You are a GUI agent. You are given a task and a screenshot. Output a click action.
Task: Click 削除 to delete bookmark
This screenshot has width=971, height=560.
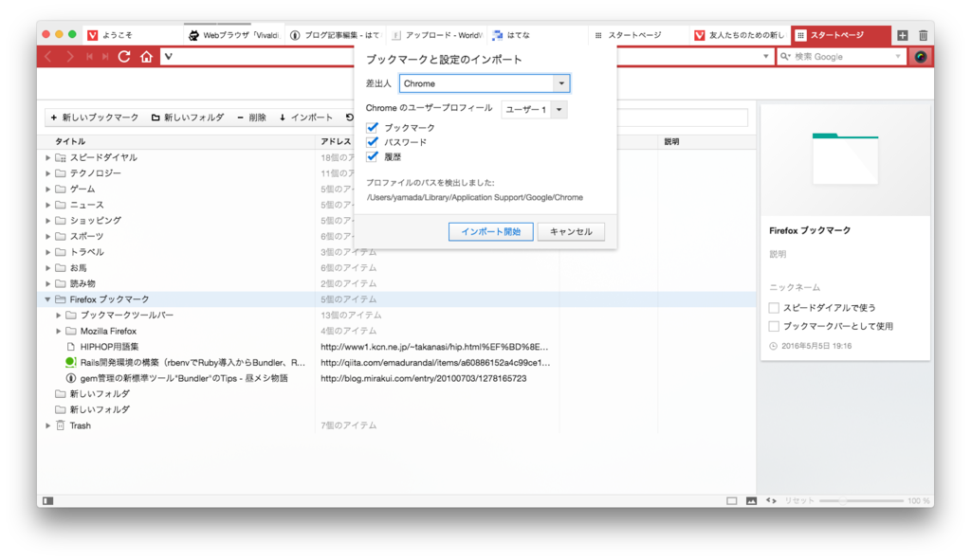tap(251, 117)
